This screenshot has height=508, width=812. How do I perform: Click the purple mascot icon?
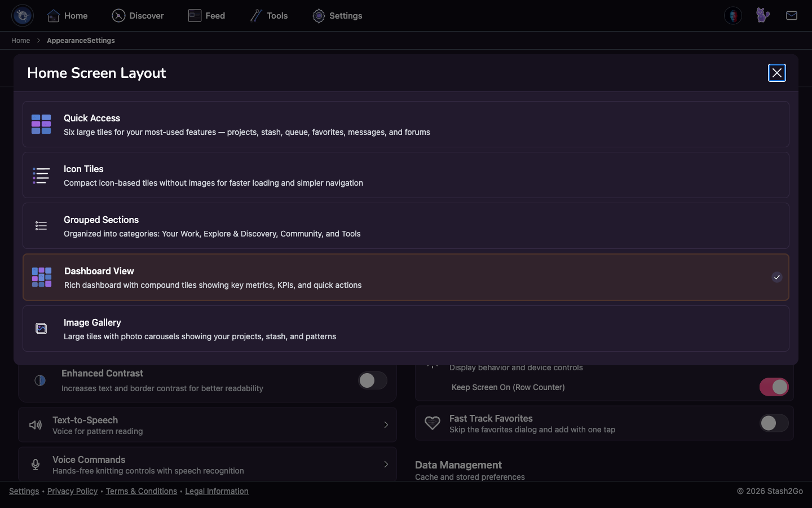(762, 15)
